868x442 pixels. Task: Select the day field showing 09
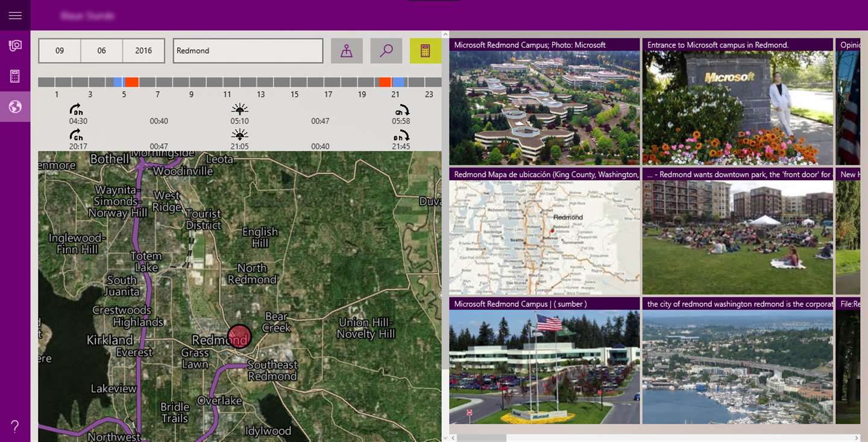point(60,51)
